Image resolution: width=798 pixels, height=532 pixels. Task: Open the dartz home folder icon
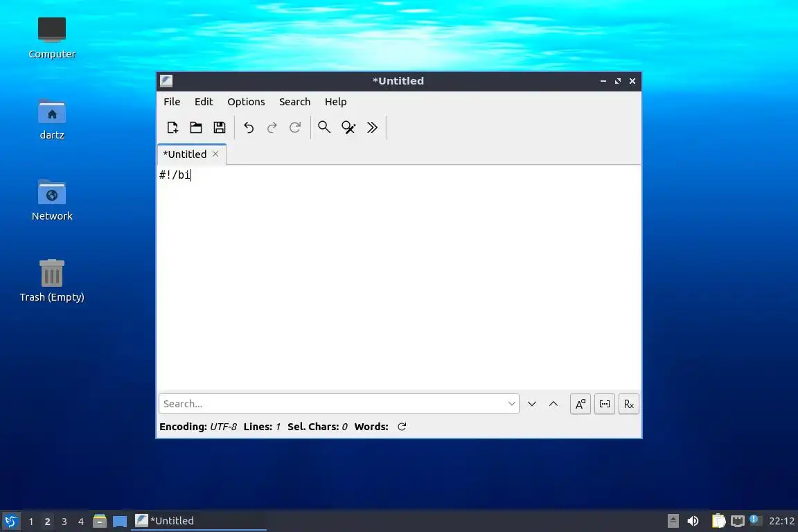[x=52, y=119]
